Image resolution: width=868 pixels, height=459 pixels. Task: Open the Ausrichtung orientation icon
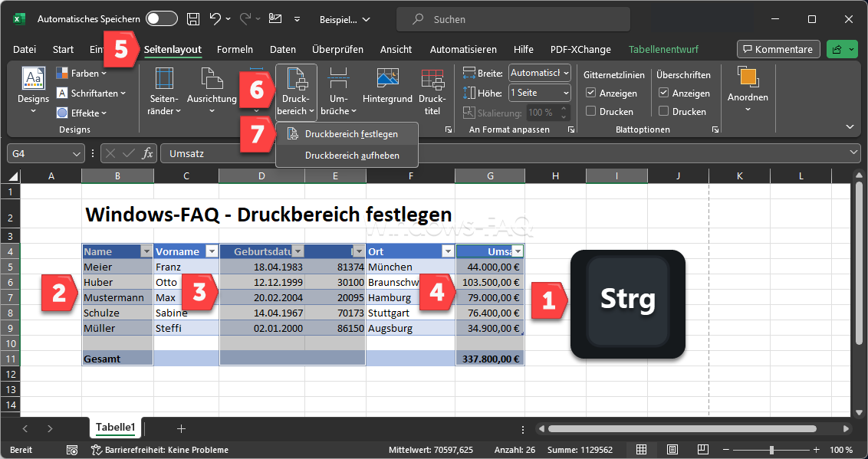(211, 79)
